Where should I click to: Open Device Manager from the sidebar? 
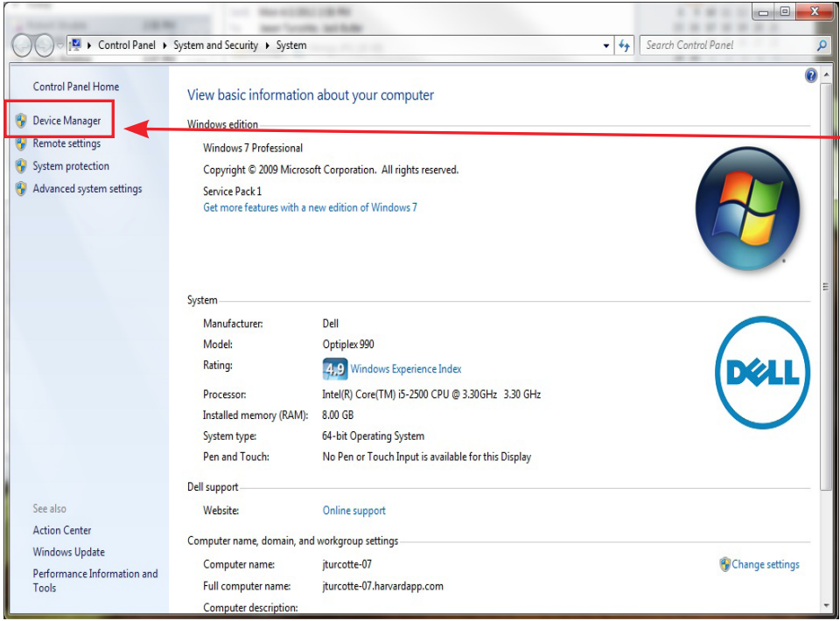click(x=66, y=121)
